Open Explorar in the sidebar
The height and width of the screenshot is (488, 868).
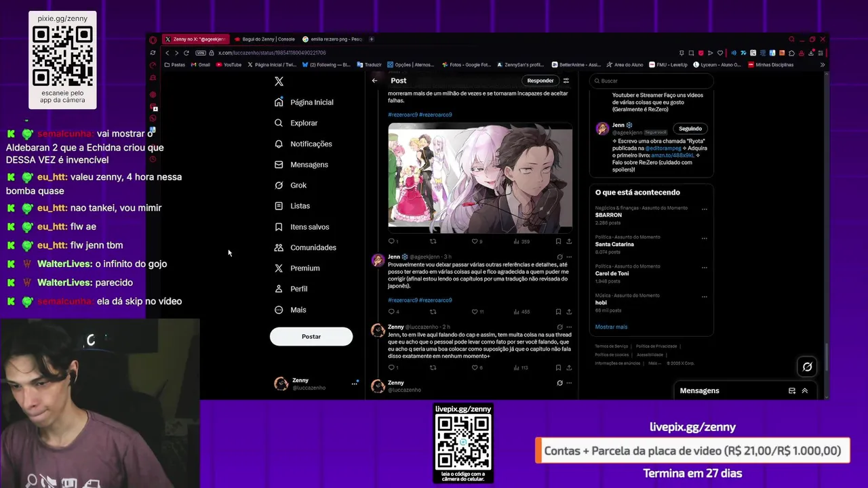(296, 123)
